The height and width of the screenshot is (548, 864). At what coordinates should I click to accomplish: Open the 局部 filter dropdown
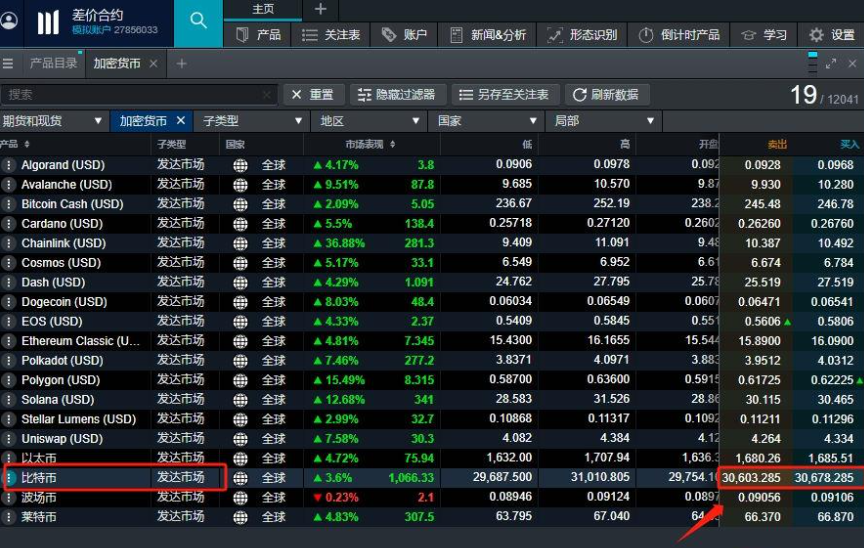(604, 121)
